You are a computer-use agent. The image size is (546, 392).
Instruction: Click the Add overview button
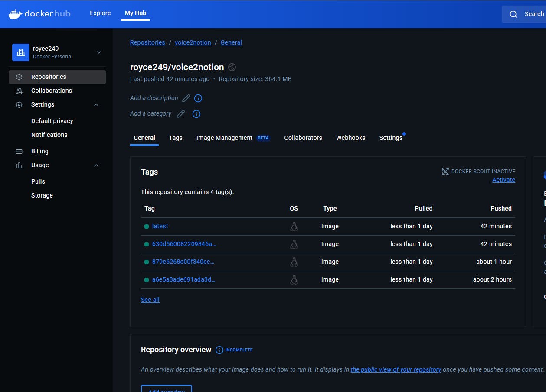click(167, 389)
